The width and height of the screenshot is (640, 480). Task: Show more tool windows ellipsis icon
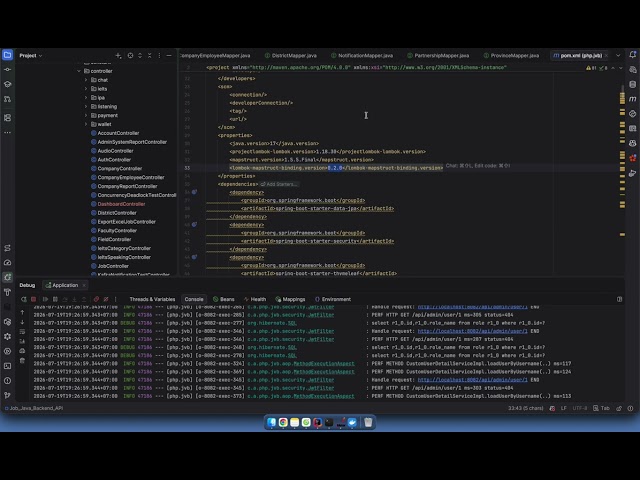pos(7,132)
